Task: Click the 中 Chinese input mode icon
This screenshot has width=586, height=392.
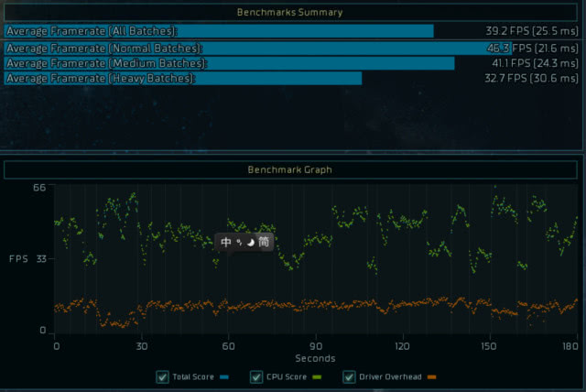Action: coord(226,243)
